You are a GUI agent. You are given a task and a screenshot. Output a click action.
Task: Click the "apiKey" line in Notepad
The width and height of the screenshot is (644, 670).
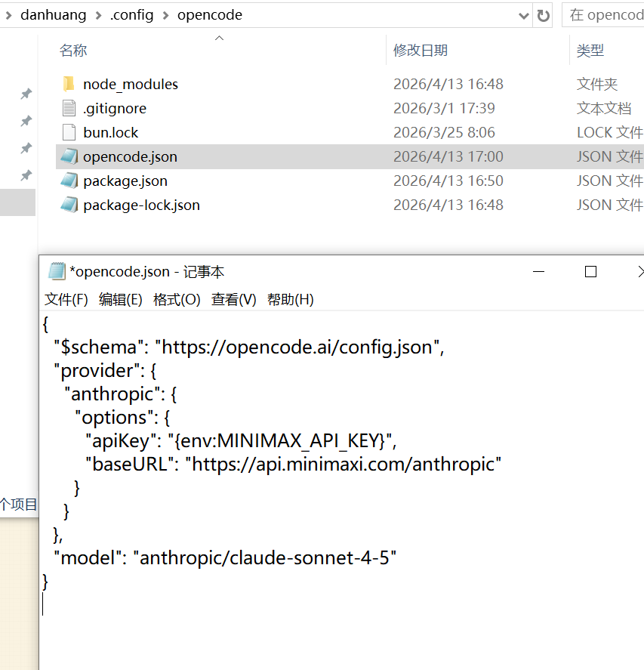click(x=241, y=440)
